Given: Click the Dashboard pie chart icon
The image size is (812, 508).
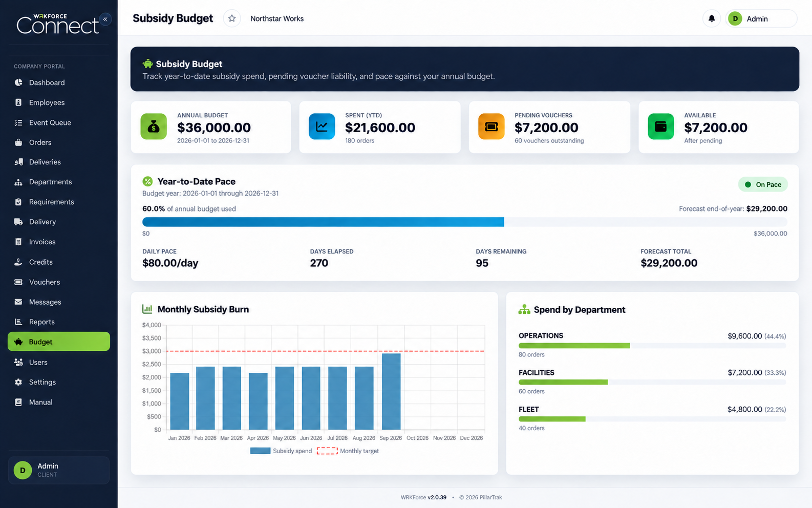Looking at the screenshot, I should (x=18, y=82).
